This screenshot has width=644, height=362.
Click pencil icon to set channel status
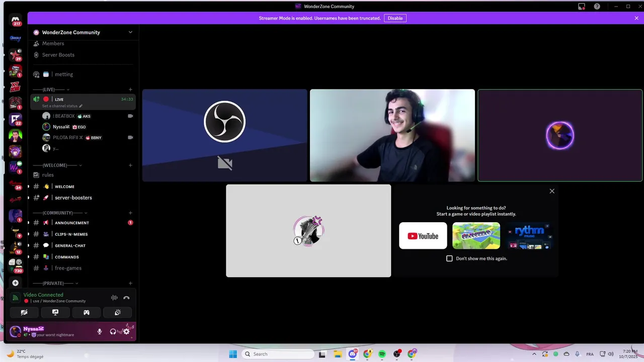80,106
